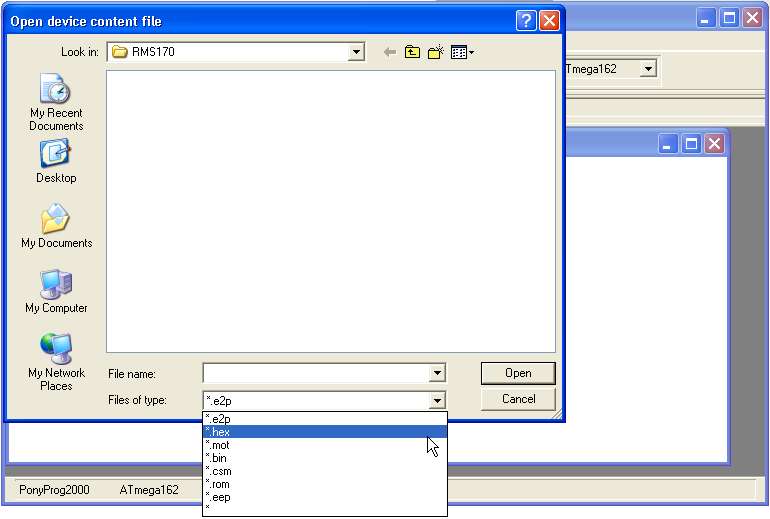Viewport: 770px width, 519px height.
Task: Go up one folder level
Action: point(412,52)
